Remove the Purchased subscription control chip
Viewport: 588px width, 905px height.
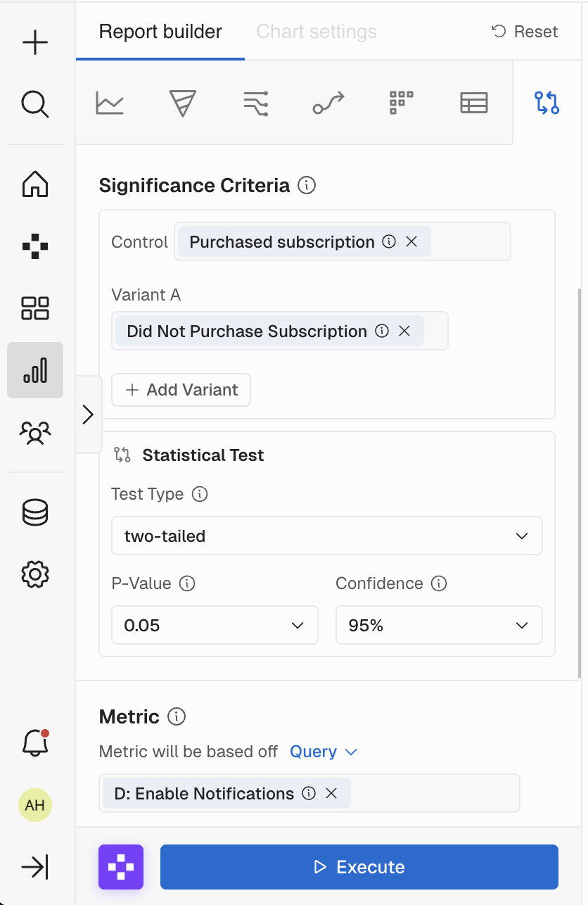(412, 242)
